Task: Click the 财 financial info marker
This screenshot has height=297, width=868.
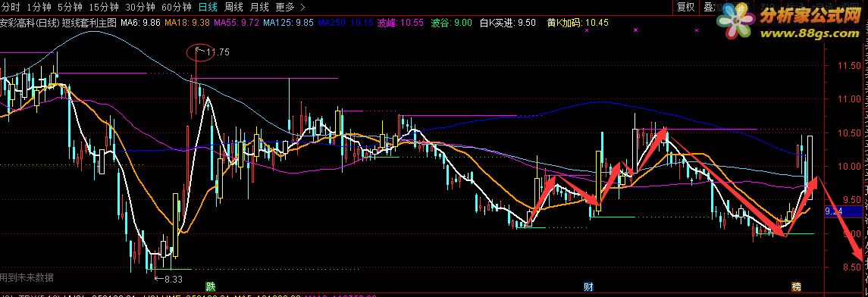Action: pos(588,287)
